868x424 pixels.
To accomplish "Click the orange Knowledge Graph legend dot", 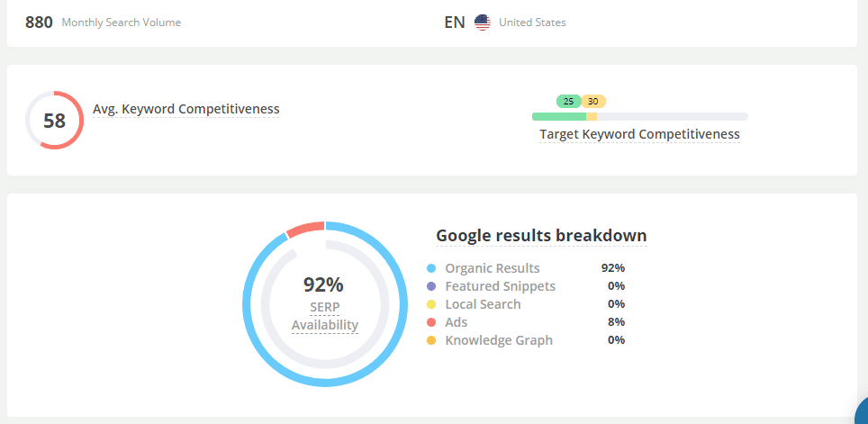I will click(x=431, y=340).
